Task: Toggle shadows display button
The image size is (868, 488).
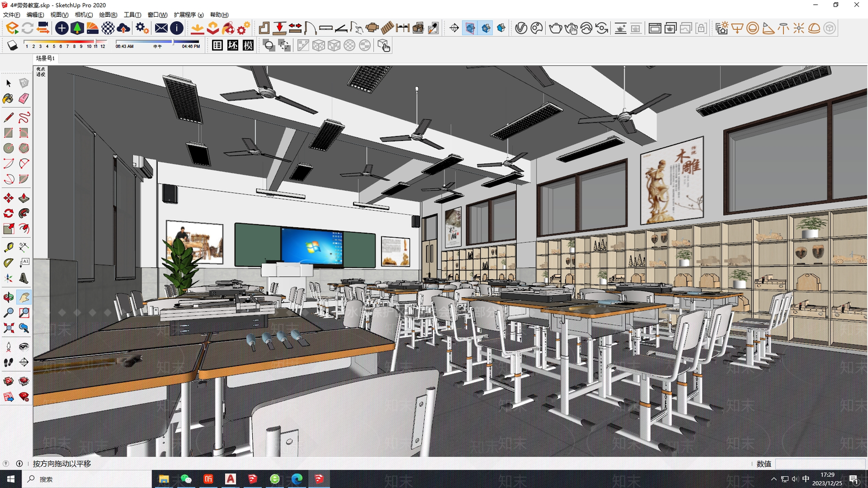Action: [x=12, y=46]
